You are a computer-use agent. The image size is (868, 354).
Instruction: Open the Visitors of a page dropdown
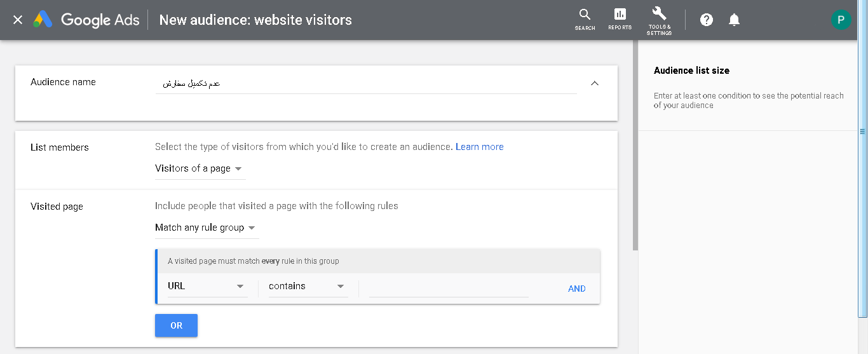click(x=200, y=168)
